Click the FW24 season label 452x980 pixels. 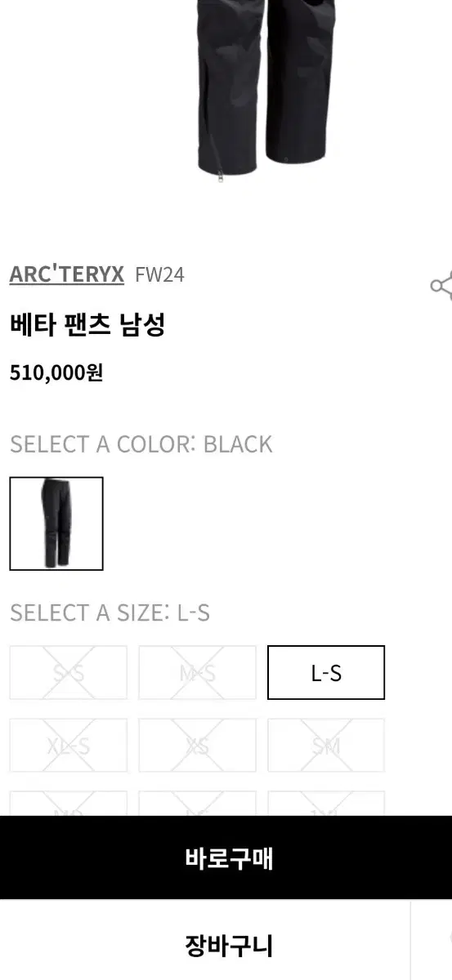click(x=159, y=274)
